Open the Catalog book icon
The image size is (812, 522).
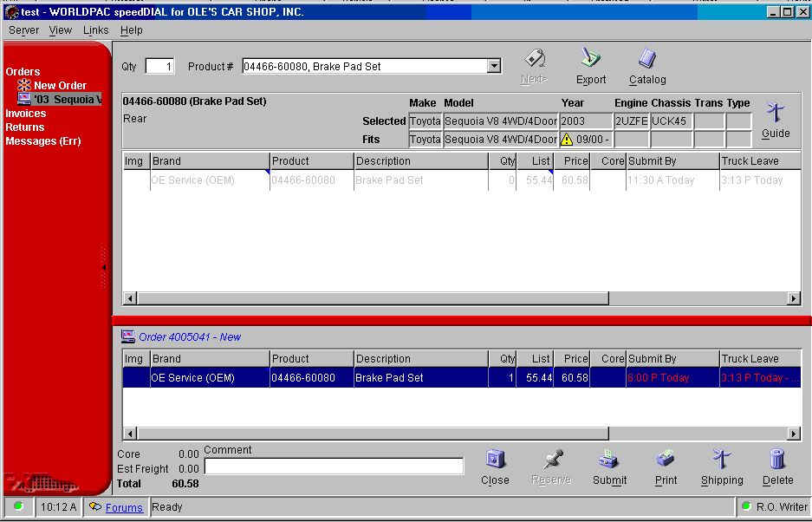coord(647,58)
